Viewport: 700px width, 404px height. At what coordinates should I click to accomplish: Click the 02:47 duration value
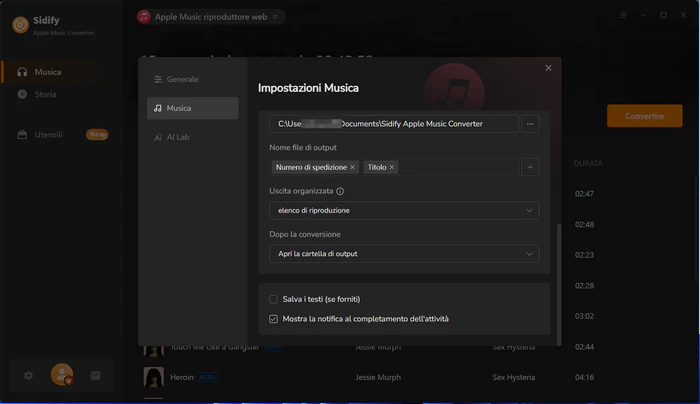[584, 194]
